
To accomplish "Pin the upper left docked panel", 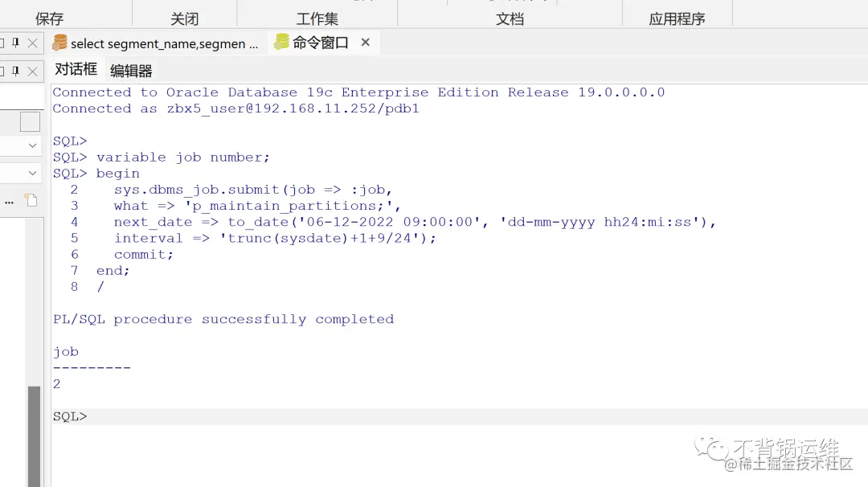I will [x=16, y=43].
